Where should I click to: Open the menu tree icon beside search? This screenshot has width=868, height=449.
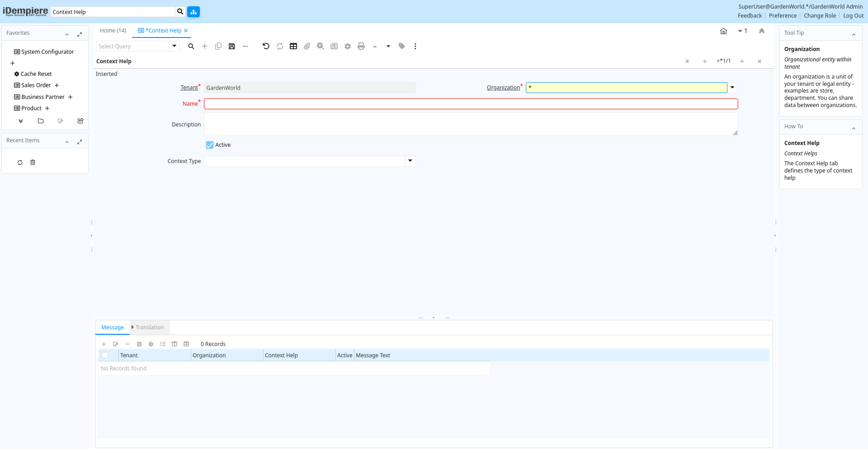tap(193, 12)
